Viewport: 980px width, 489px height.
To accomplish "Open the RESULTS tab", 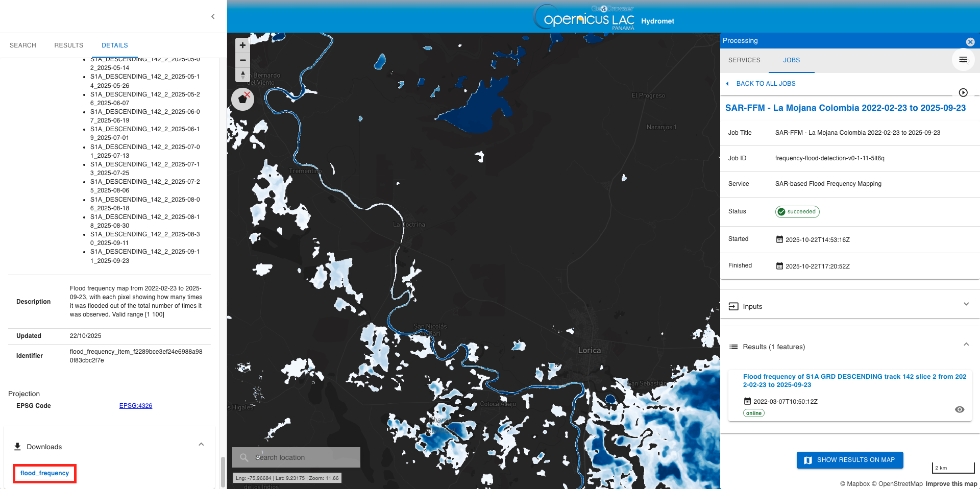I will [x=68, y=45].
